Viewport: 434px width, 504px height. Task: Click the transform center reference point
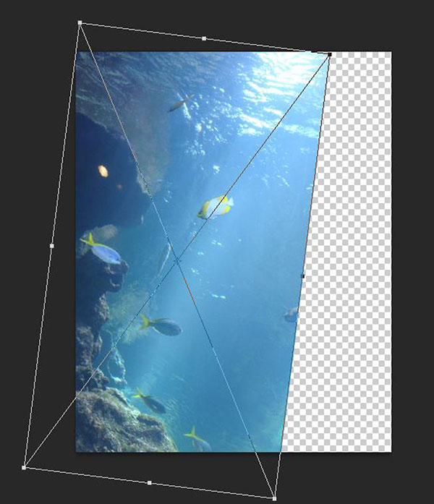(x=177, y=261)
